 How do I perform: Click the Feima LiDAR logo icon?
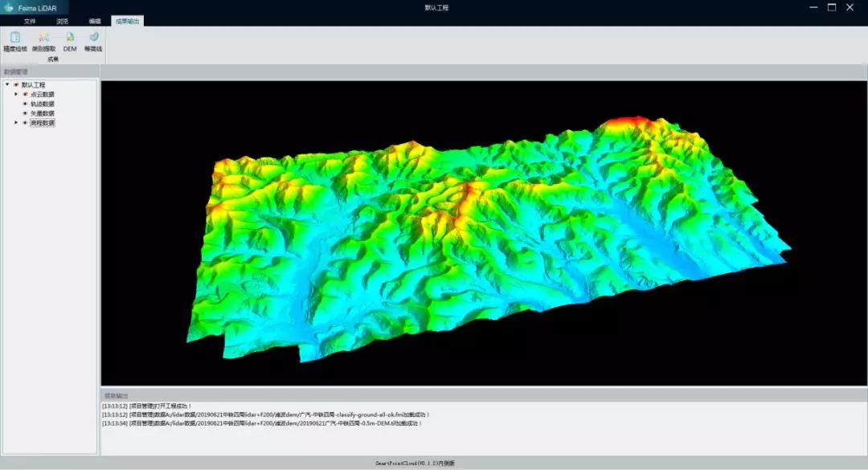(9, 7)
